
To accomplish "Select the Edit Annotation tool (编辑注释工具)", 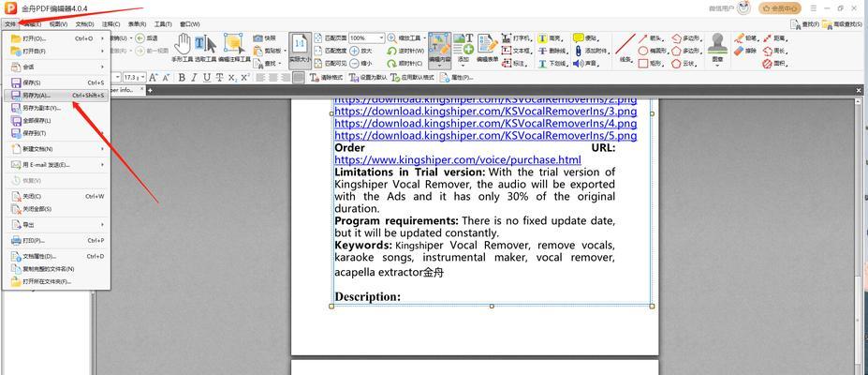I will pos(234,47).
